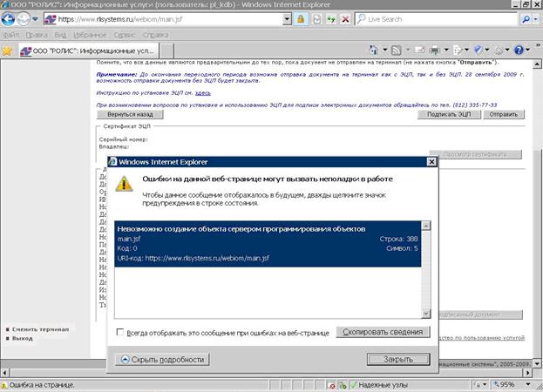Open the Правка menu

37,35
